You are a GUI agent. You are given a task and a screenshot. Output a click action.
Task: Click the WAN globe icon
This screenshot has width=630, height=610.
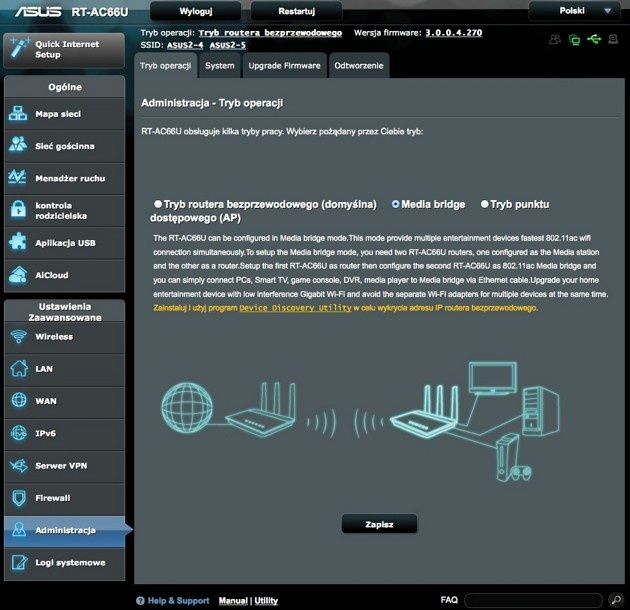coord(19,401)
